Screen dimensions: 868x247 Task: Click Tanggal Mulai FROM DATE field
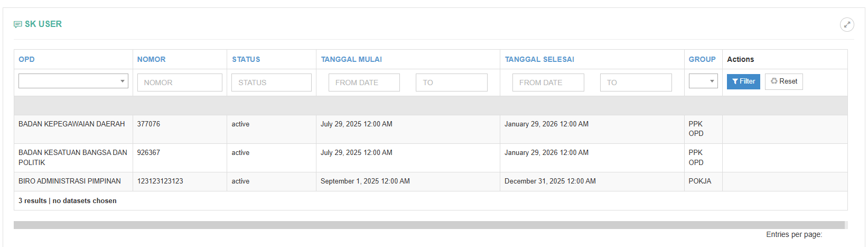point(364,83)
